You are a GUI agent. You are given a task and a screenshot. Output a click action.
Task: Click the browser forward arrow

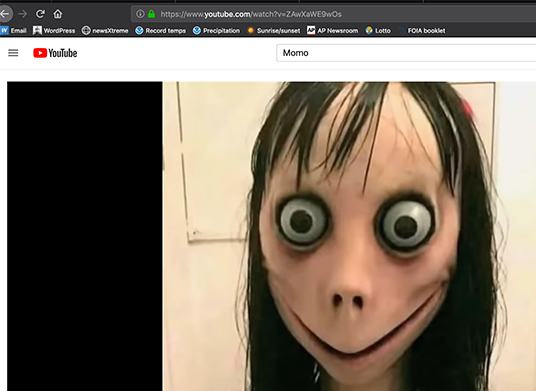click(23, 14)
